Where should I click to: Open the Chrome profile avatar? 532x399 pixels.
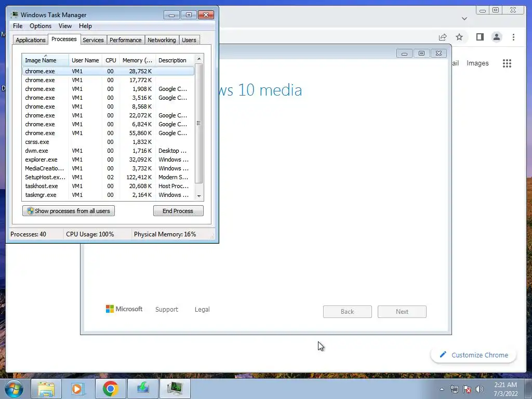496,37
